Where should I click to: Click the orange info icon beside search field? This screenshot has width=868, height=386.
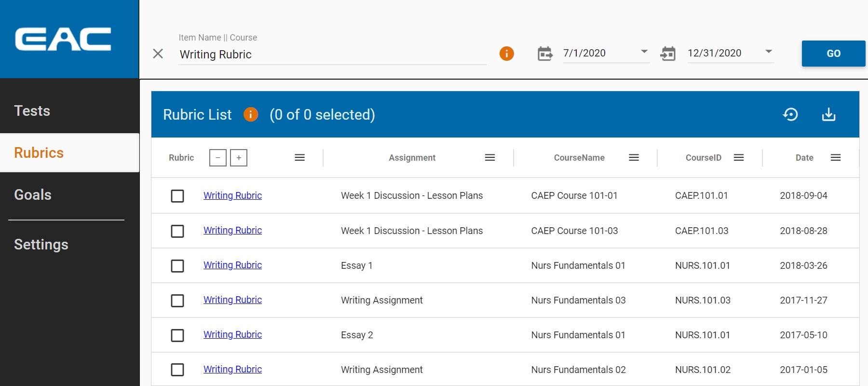pos(506,54)
